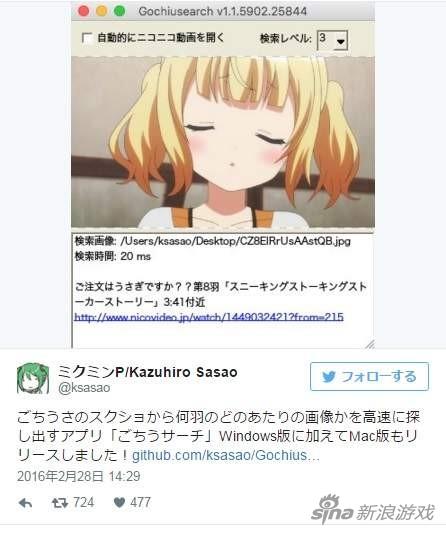
Task: Open the @ksasao handle
Action: point(84,388)
